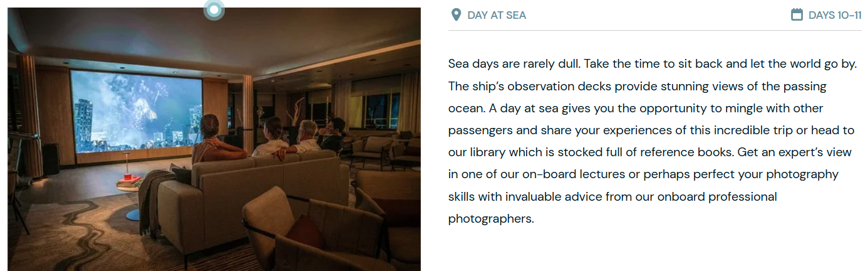Click the location pin icon
Screen dimensions: 868x271
(x=456, y=14)
